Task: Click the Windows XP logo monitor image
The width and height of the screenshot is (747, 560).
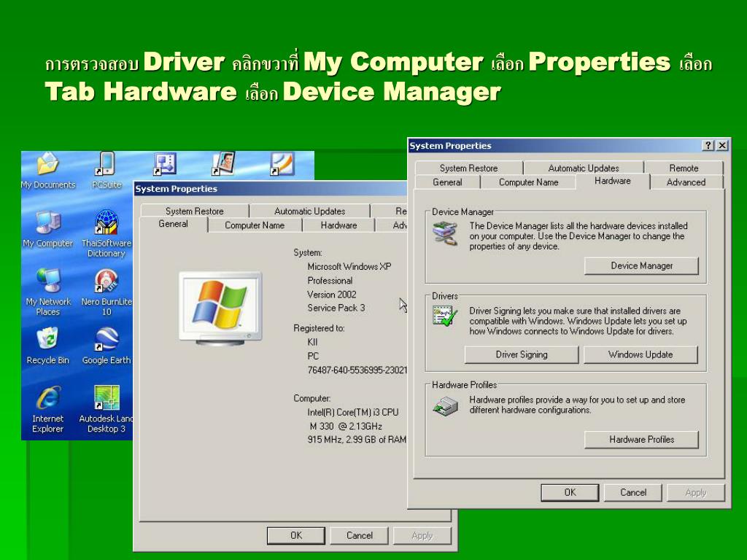Action: [x=220, y=308]
